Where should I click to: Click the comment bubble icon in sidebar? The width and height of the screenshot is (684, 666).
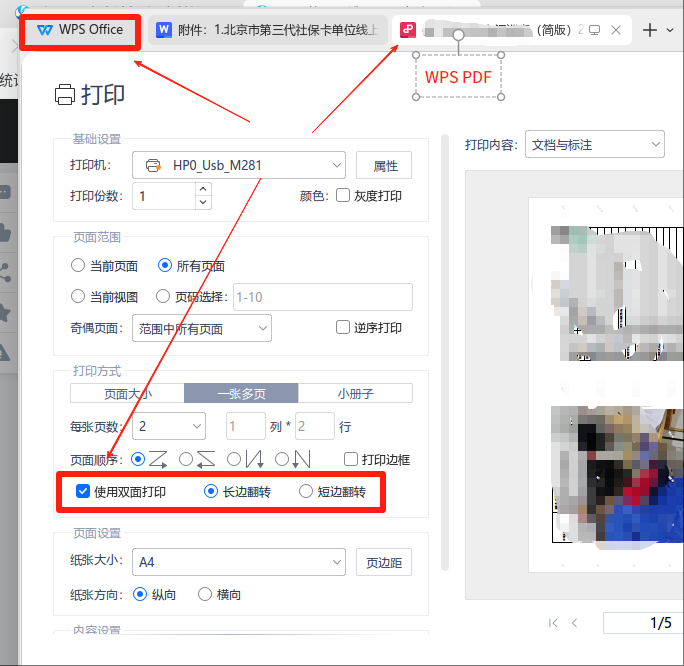5,192
